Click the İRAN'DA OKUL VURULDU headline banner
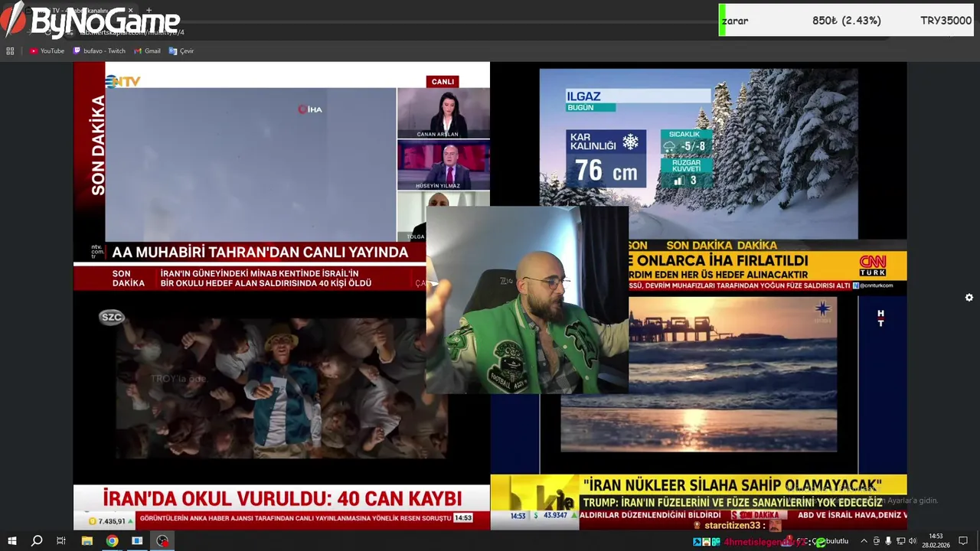The height and width of the screenshot is (551, 980). pos(283,499)
